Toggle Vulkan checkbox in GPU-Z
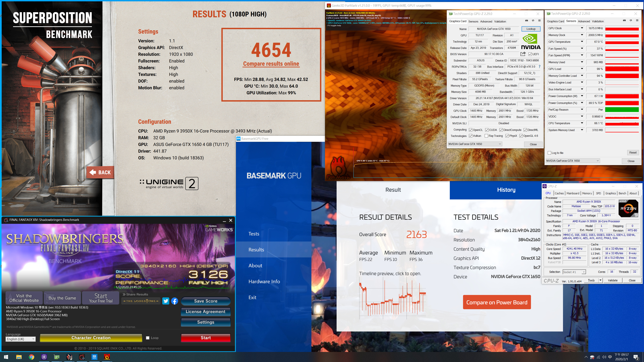The width and height of the screenshot is (644, 362). click(x=470, y=136)
